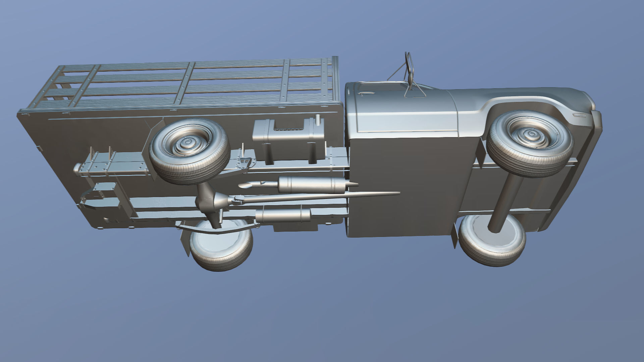Screen dimensions: 644x362
Task: Select the lower rear tire
Action: 221,245
